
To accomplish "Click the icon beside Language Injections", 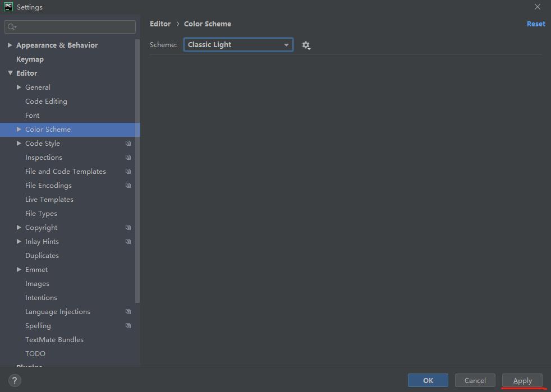I will pos(128,312).
